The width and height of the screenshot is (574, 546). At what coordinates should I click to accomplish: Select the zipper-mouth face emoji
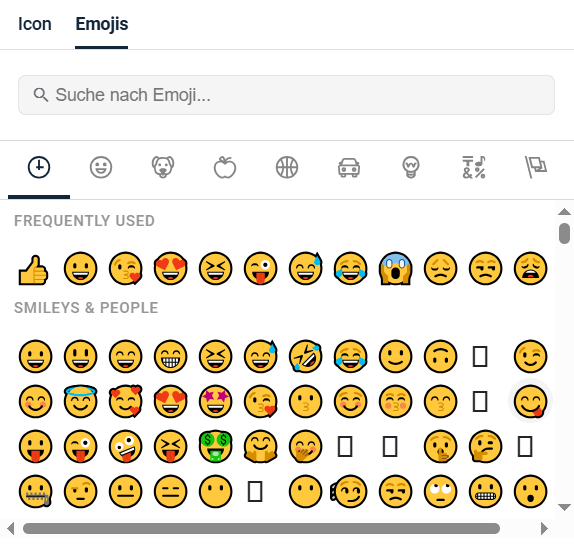click(x=36, y=491)
